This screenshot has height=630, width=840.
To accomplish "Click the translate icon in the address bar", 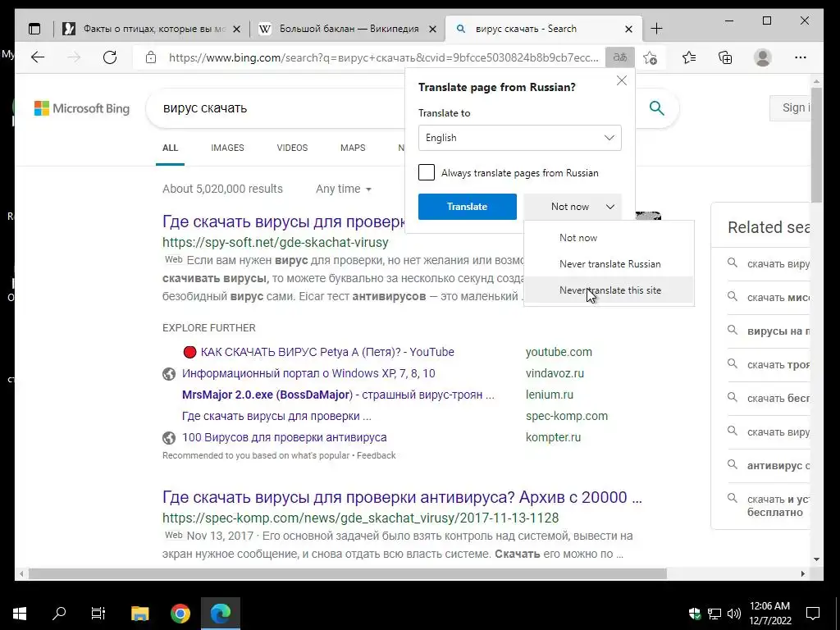I will (620, 57).
